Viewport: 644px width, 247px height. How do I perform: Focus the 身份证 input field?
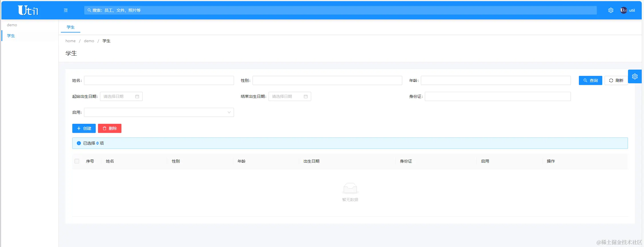pyautogui.click(x=498, y=96)
